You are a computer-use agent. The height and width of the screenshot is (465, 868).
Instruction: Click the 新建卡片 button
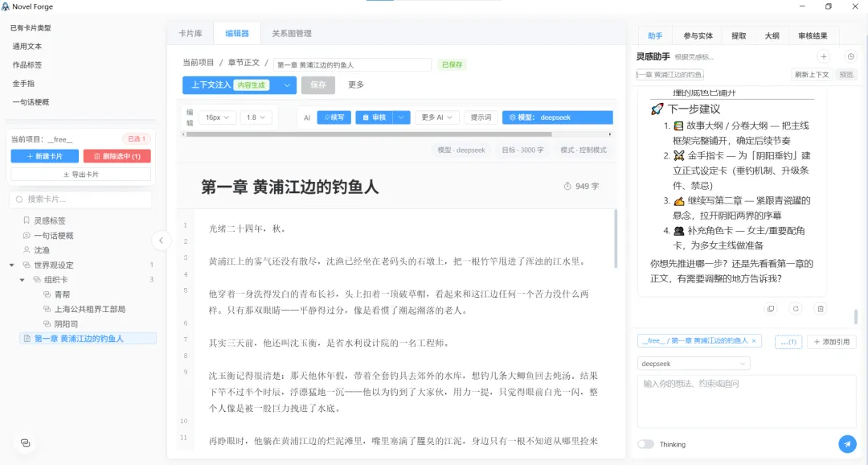45,156
